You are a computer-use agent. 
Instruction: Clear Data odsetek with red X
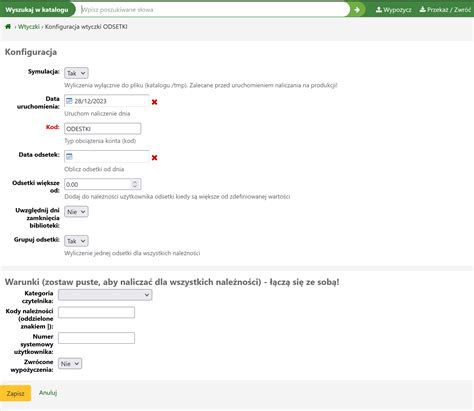tap(154, 158)
